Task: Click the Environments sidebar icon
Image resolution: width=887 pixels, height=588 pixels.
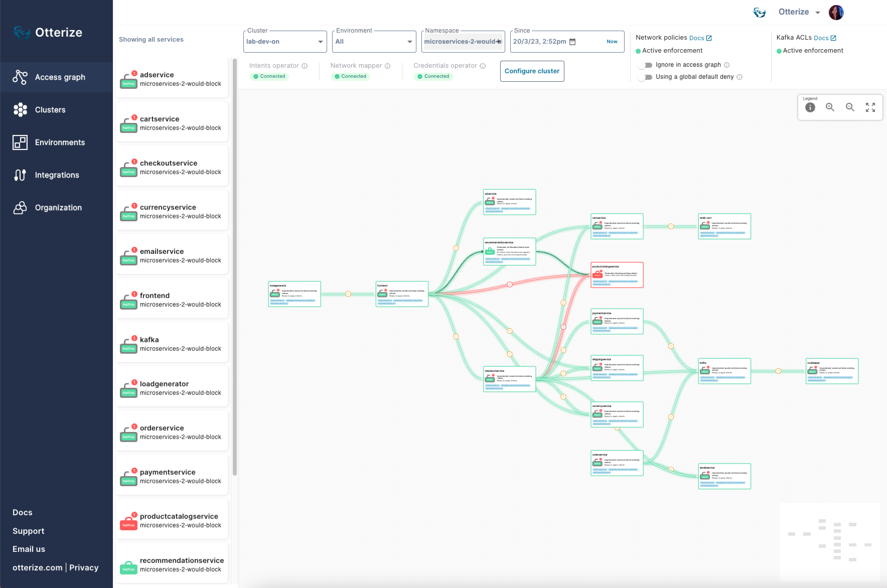Action: click(x=20, y=142)
